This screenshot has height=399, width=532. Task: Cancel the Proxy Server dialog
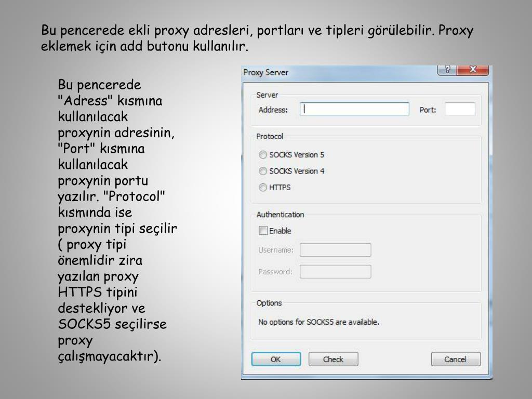(x=456, y=359)
